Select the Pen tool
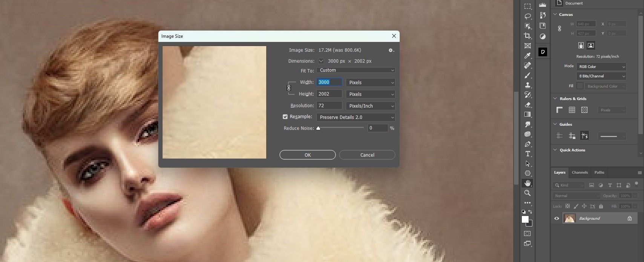This screenshot has height=262, width=644. (527, 144)
